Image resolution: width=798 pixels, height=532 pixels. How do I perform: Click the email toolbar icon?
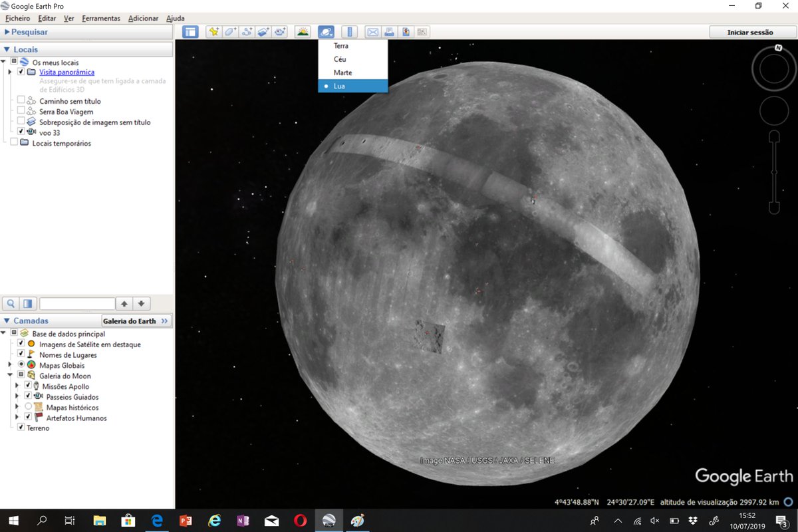coord(372,31)
